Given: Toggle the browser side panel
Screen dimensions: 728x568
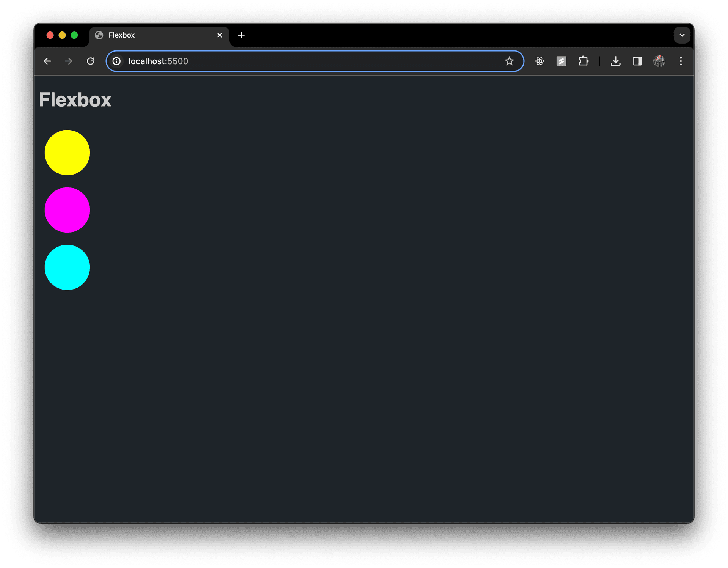Looking at the screenshot, I should pos(637,61).
